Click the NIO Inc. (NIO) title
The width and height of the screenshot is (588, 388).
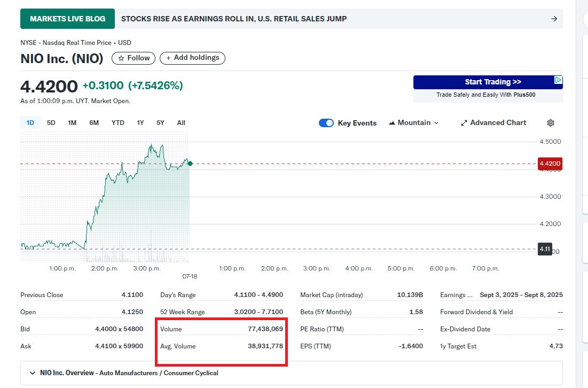click(x=62, y=59)
